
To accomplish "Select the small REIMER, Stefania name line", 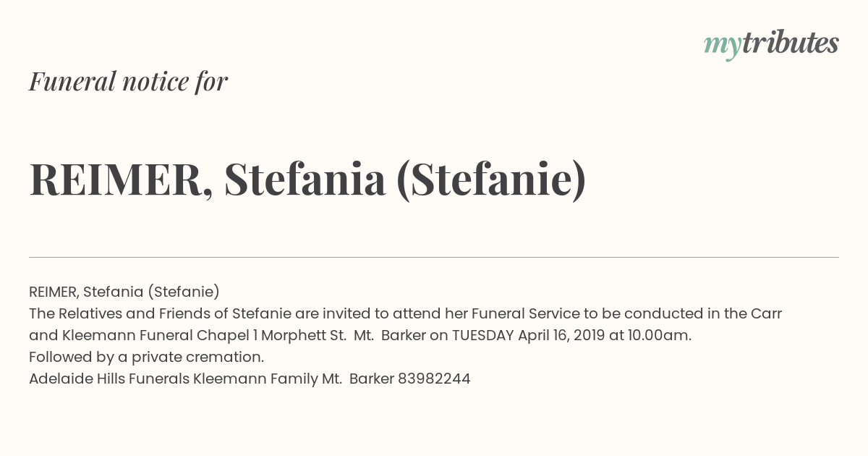I will tap(124, 292).
